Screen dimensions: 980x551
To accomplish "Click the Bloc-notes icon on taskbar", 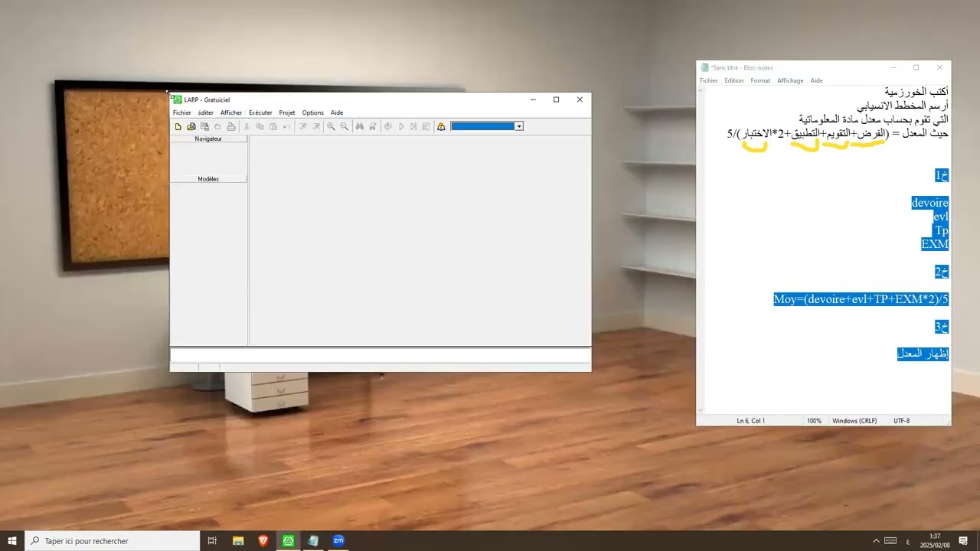I will [313, 540].
